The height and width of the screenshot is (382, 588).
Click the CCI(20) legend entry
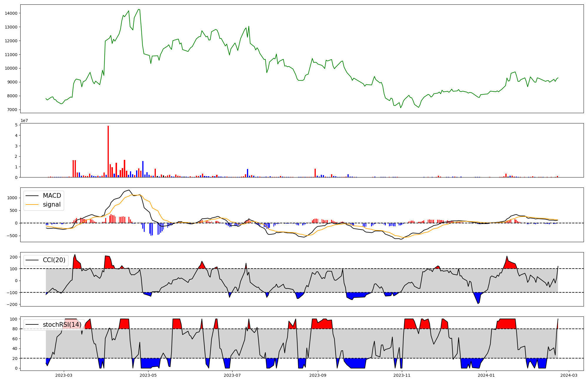[54, 260]
